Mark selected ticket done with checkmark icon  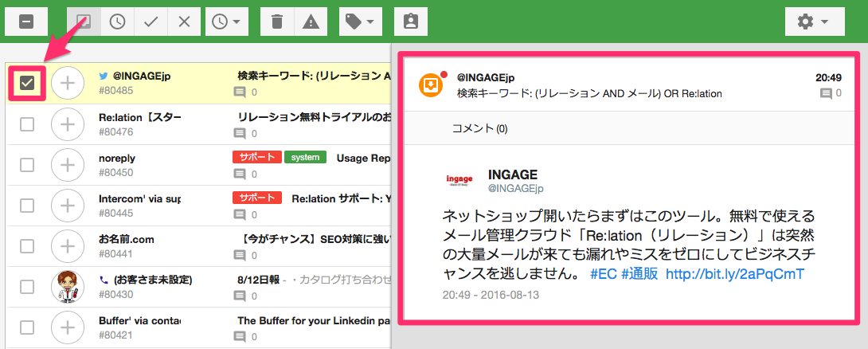(x=151, y=22)
